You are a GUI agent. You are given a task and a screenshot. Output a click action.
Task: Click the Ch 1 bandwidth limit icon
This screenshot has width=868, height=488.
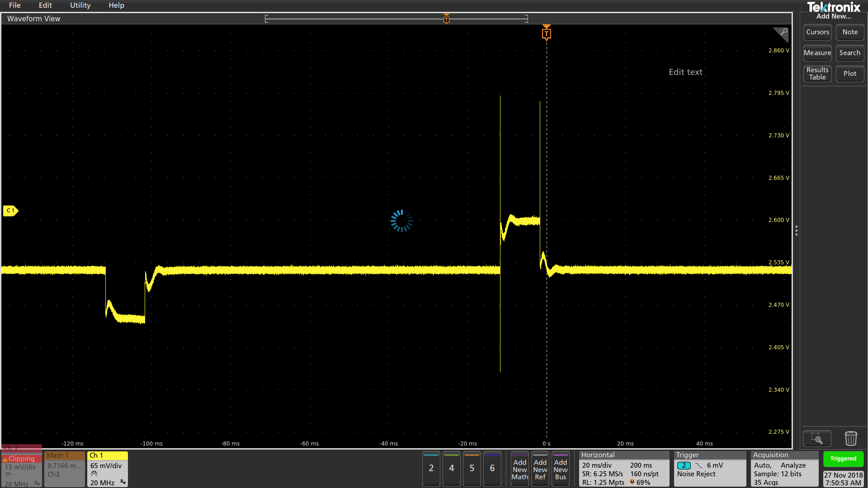123,482
